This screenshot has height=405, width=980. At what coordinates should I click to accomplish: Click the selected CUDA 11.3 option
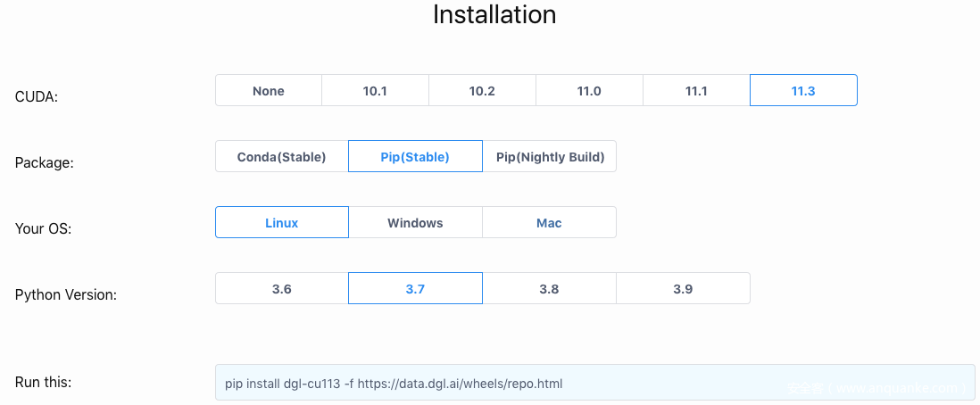[x=803, y=91]
